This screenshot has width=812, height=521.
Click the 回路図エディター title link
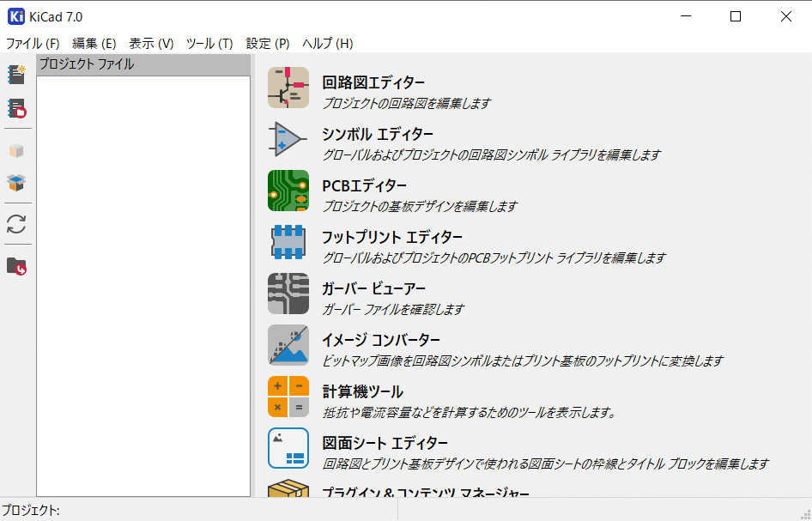373,82
